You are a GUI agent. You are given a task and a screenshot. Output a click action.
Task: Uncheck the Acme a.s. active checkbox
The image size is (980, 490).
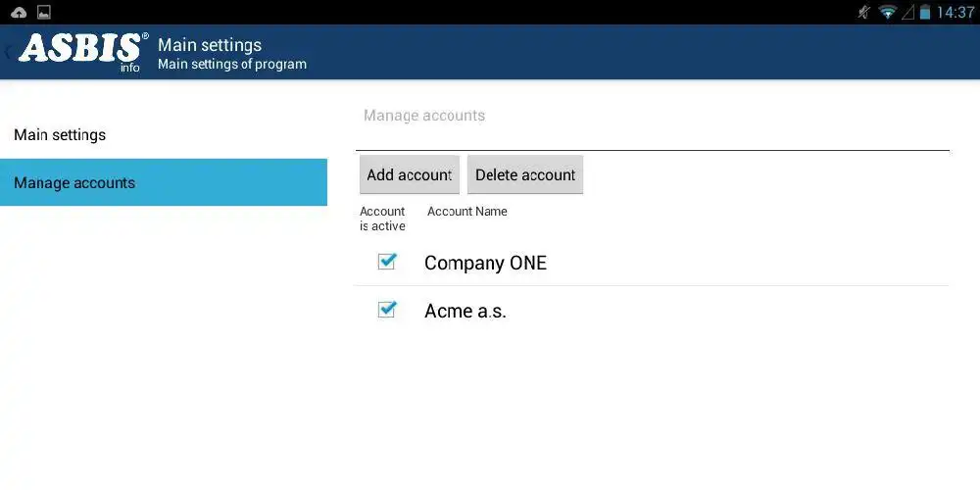click(387, 309)
